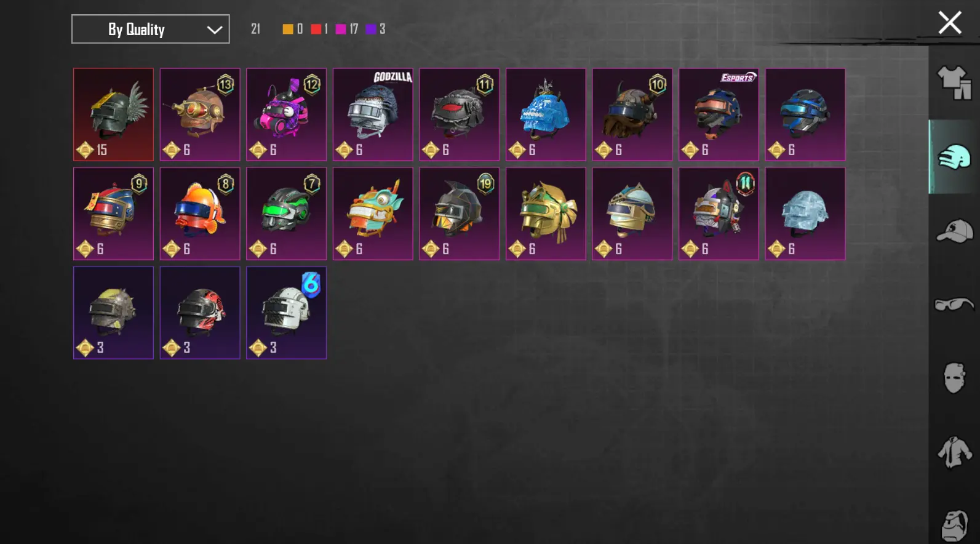Close the inventory with the X icon
Image resolution: width=980 pixels, height=544 pixels.
coord(949,23)
